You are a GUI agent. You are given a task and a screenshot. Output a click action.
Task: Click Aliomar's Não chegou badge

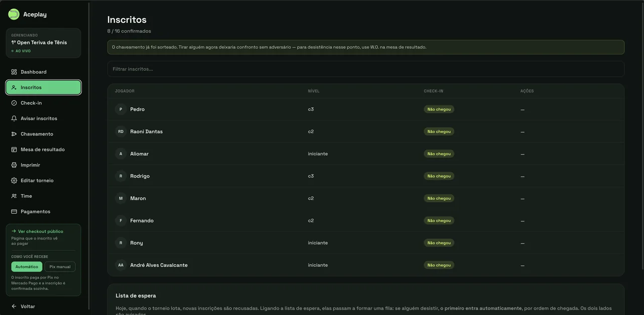point(439,153)
